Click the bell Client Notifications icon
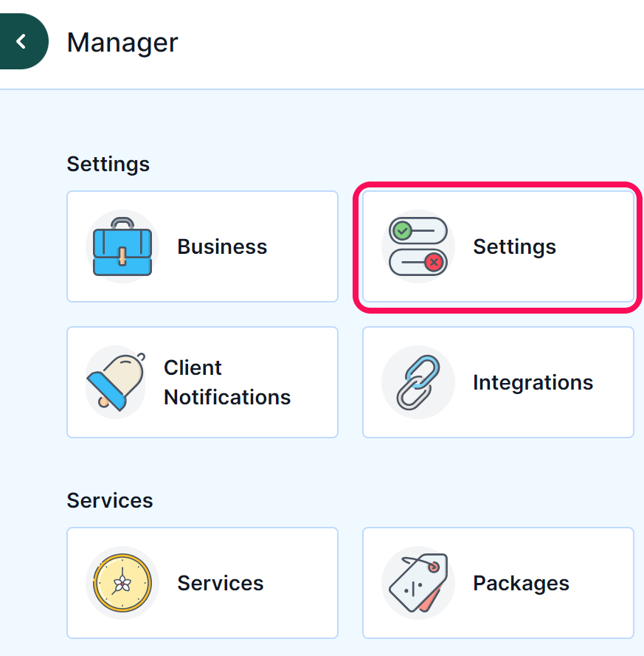Screen dimensions: 644x656 pyautogui.click(x=116, y=382)
